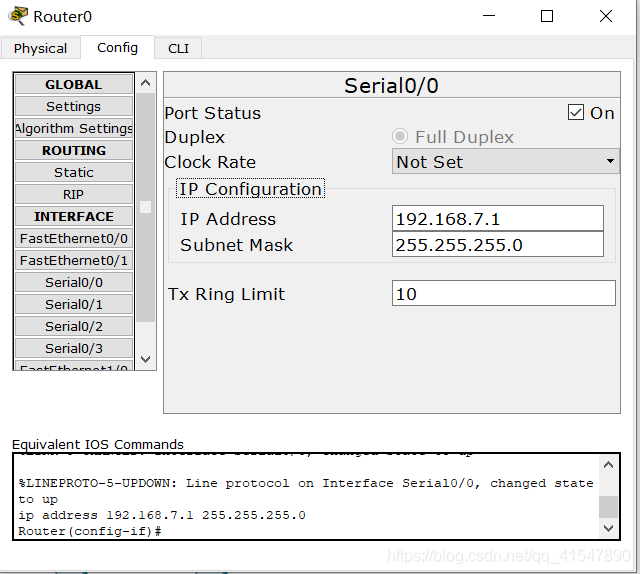Open Algorithm Settings
The height and width of the screenshot is (574, 640).
[x=74, y=129]
